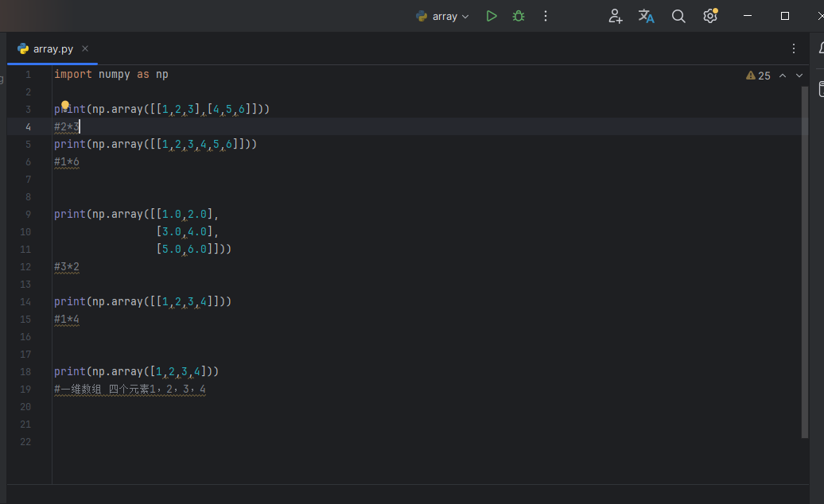
Task: Close the array.py tab with its x
Action: [84, 48]
